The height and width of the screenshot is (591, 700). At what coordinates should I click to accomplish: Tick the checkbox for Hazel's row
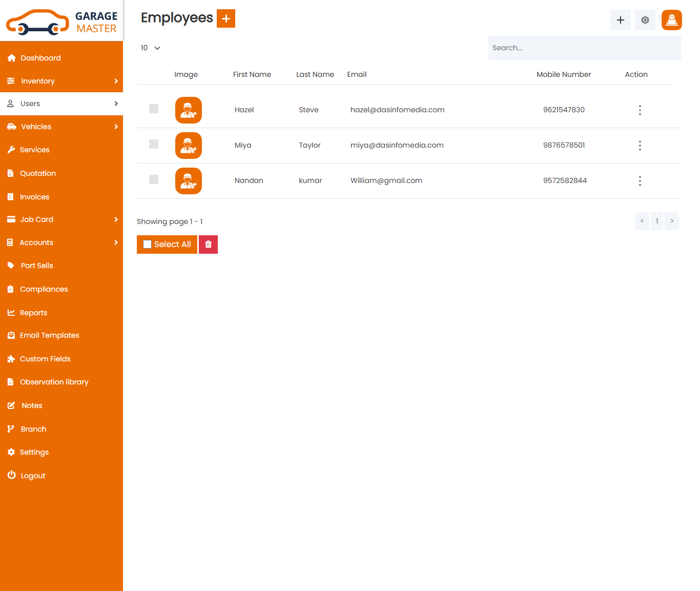(x=154, y=109)
